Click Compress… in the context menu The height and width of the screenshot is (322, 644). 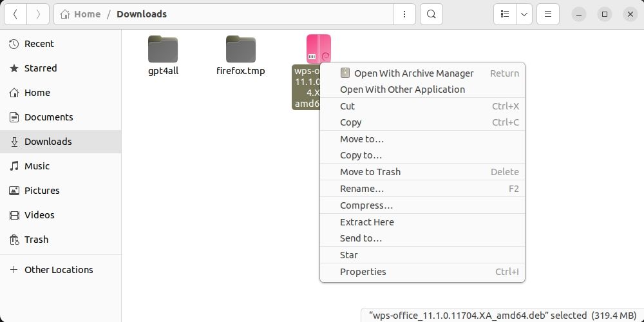[x=366, y=205]
